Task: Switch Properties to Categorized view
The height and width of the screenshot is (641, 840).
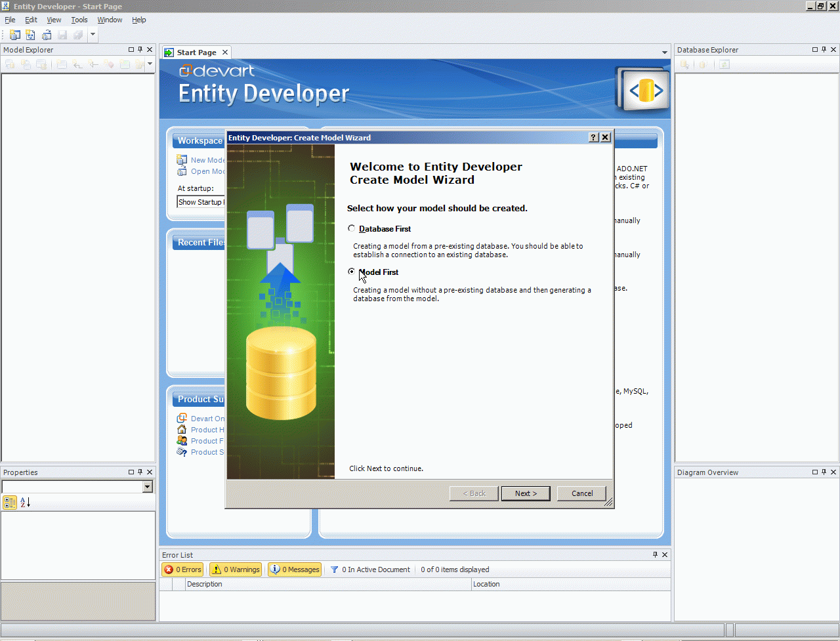Action: click(10, 503)
